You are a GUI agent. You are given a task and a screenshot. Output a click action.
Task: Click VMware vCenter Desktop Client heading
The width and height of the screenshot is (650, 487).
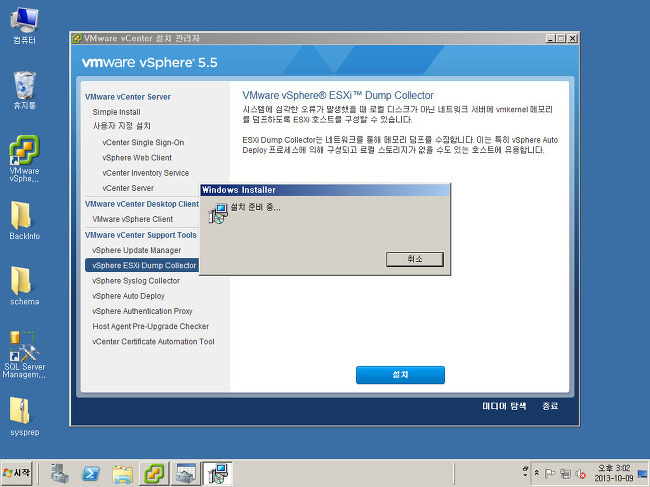point(142,204)
